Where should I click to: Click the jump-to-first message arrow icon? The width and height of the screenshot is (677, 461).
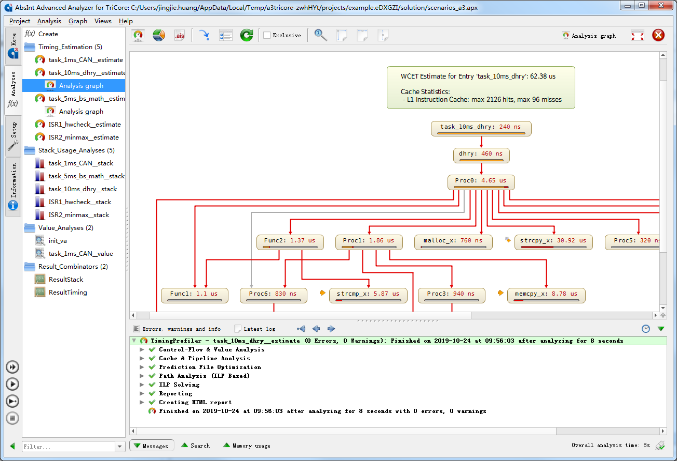coord(301,329)
